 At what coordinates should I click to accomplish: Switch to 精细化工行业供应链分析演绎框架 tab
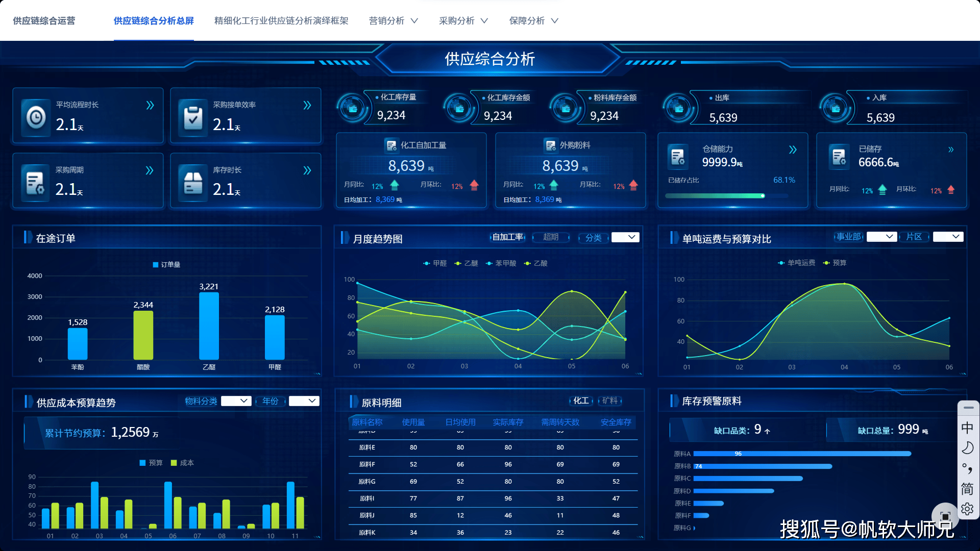281,21
